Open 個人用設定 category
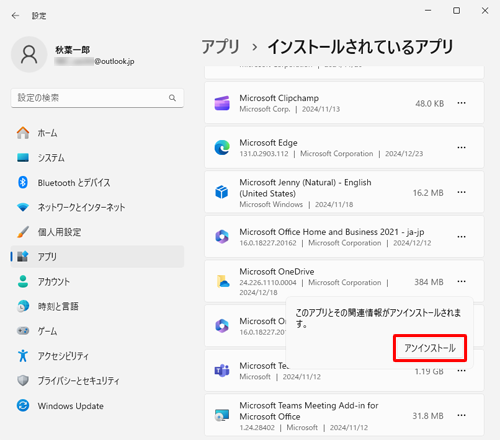The width and height of the screenshot is (500, 440). (97, 232)
